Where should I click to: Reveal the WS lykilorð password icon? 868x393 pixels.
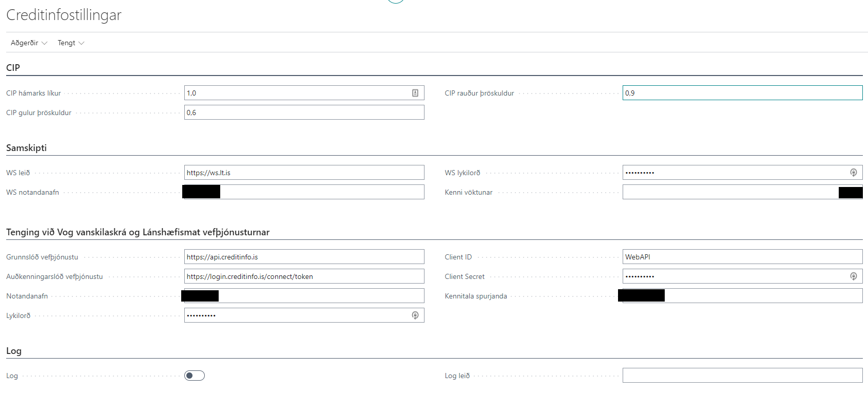click(853, 173)
